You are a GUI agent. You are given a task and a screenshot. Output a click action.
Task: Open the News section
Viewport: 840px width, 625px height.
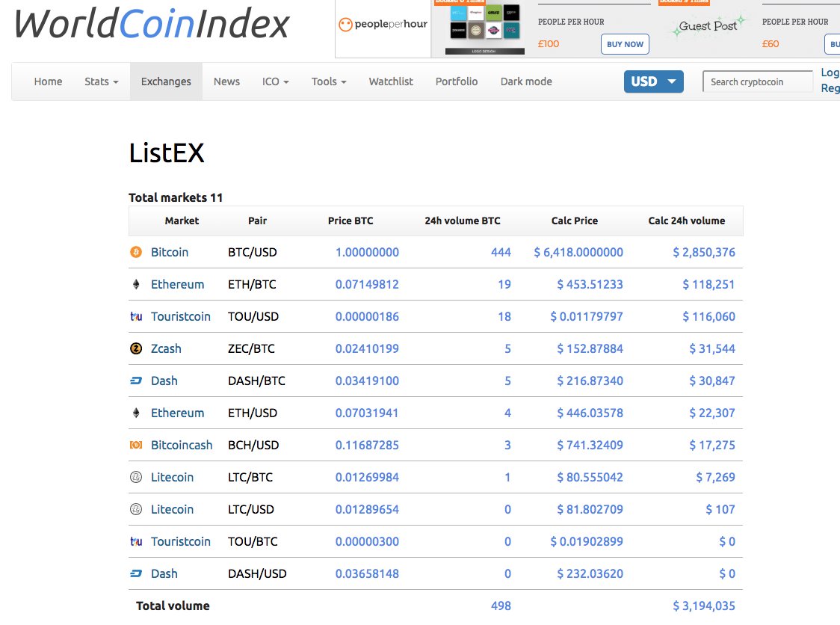pos(226,81)
